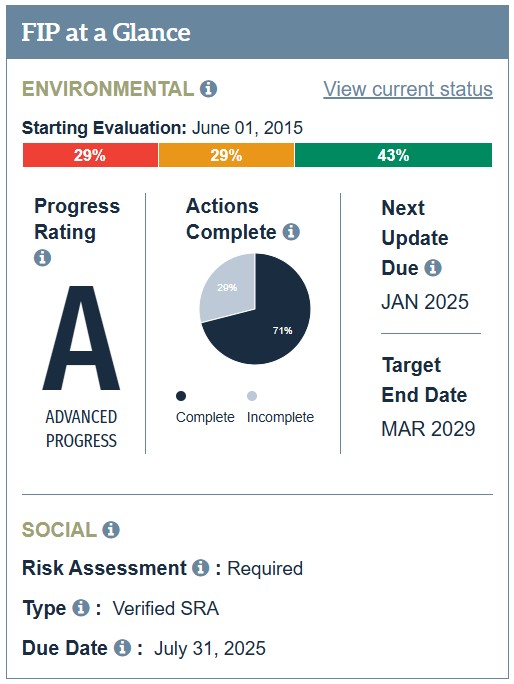Viewport: 514px width, 684px height.
Task: Click the Verified SRA type value
Action: point(166,608)
